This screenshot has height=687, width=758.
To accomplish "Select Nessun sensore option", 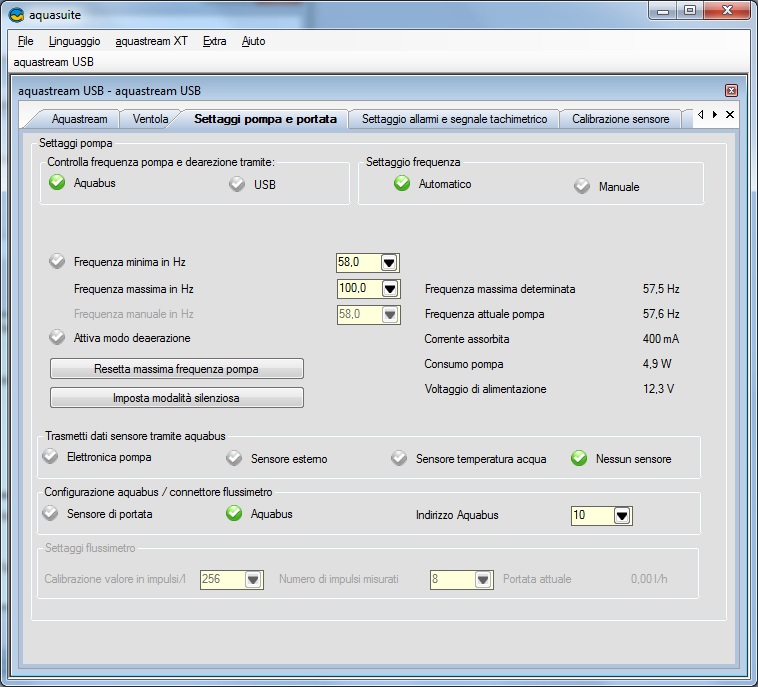I will (579, 459).
